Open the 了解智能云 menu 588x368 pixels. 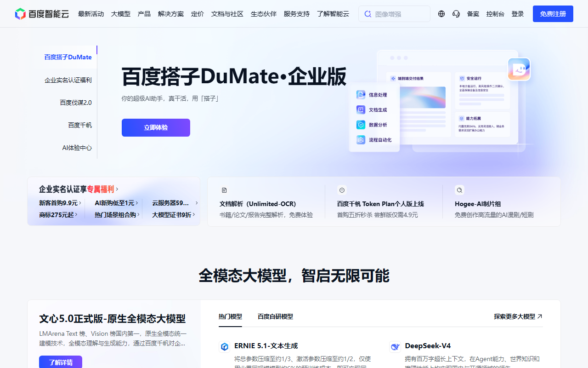(333, 14)
